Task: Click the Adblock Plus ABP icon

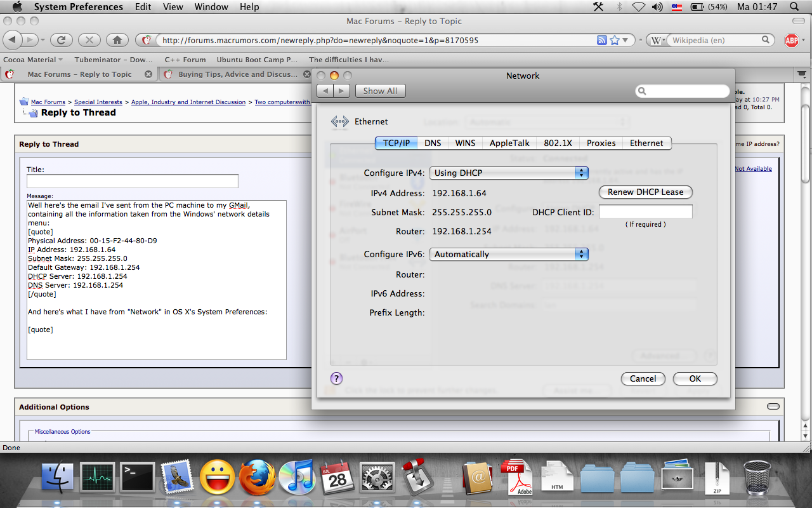Action: click(x=792, y=41)
